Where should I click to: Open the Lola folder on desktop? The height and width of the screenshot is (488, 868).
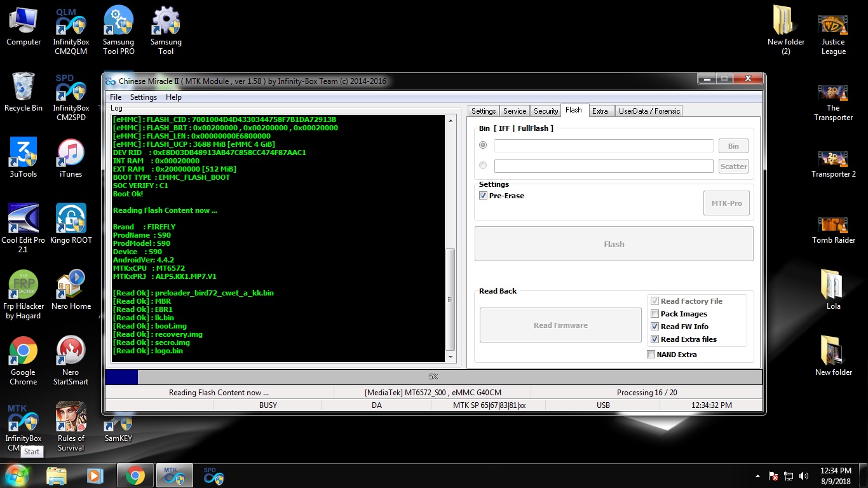[x=834, y=290]
